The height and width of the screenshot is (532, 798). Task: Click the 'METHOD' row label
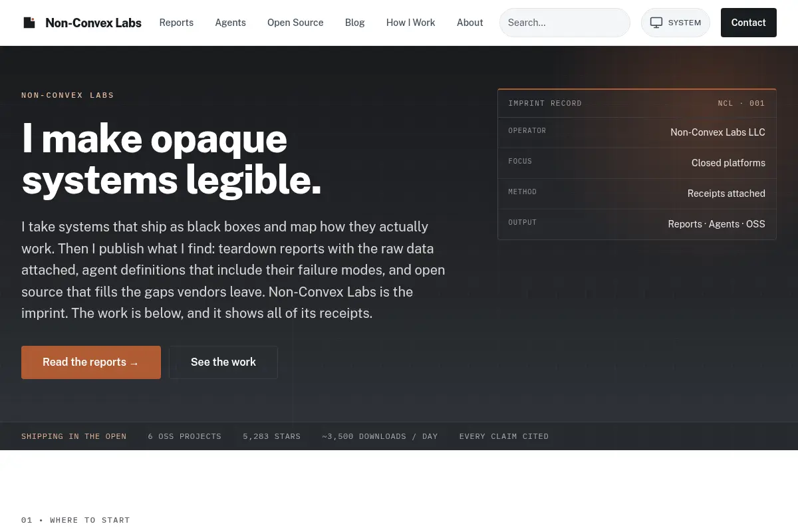pos(523,192)
